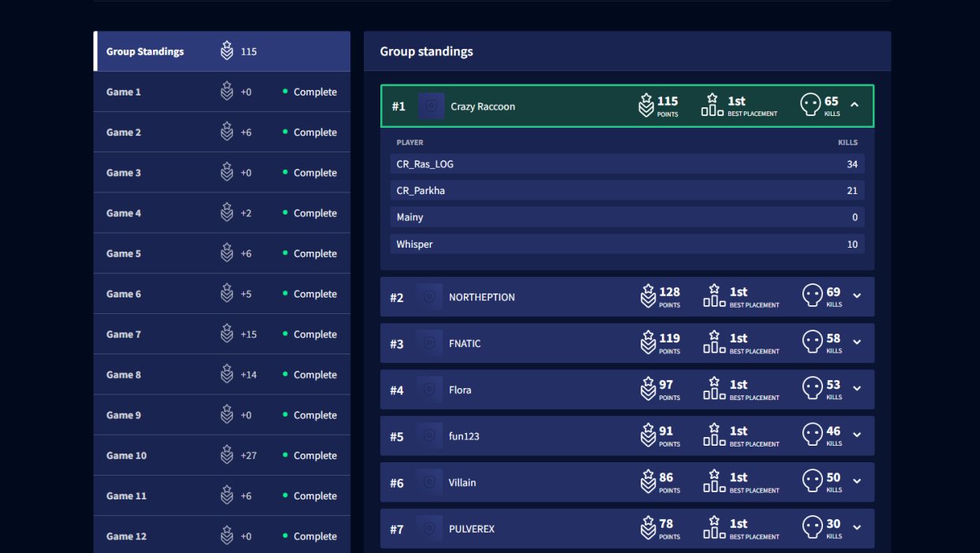Click the PLAYER column header
980x553 pixels.
click(x=410, y=143)
